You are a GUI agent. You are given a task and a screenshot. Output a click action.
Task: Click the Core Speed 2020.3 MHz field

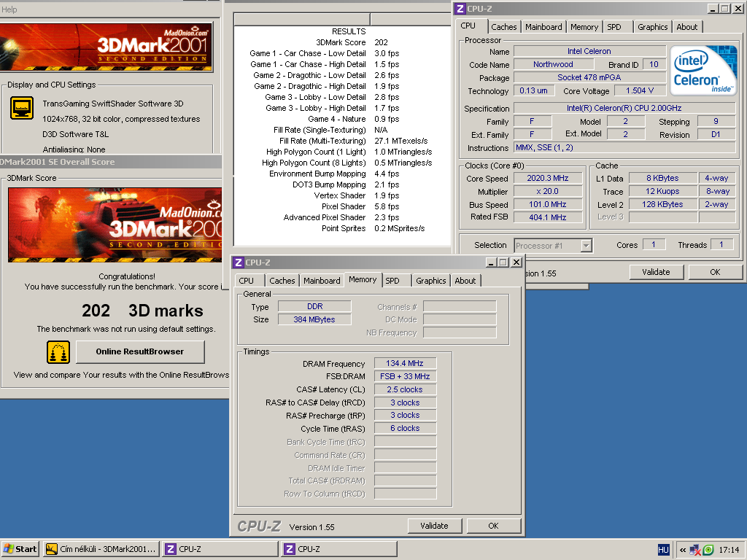(x=548, y=178)
